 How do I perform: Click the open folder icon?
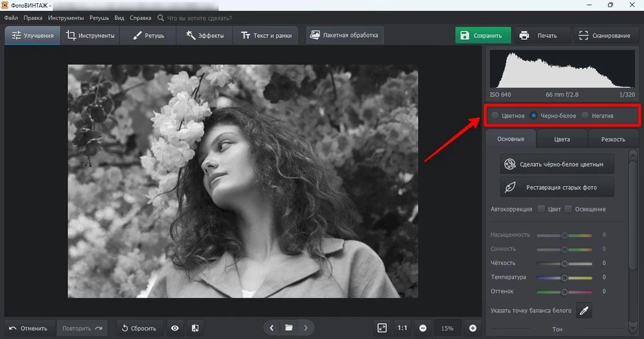[x=289, y=328]
